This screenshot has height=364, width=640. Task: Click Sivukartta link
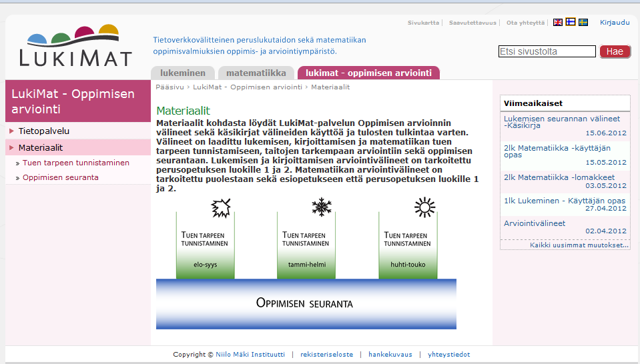tap(423, 23)
